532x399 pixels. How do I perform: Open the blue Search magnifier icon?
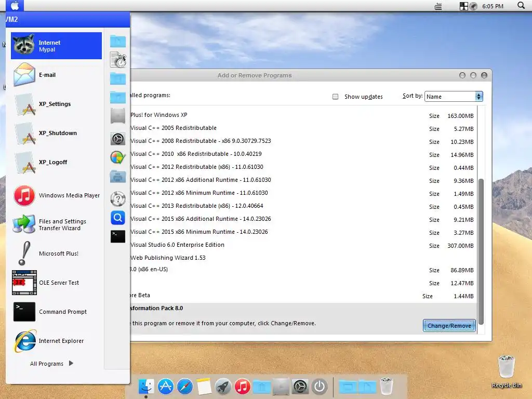tap(118, 218)
